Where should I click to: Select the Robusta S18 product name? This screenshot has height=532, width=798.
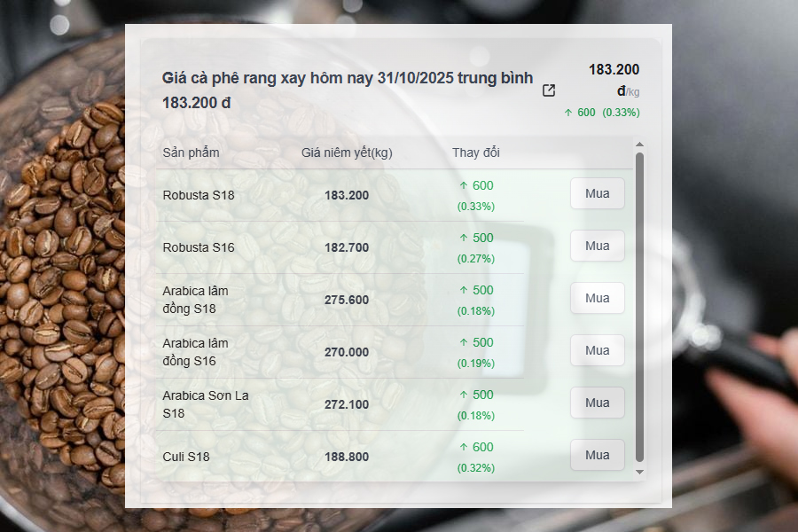pyautogui.click(x=199, y=195)
